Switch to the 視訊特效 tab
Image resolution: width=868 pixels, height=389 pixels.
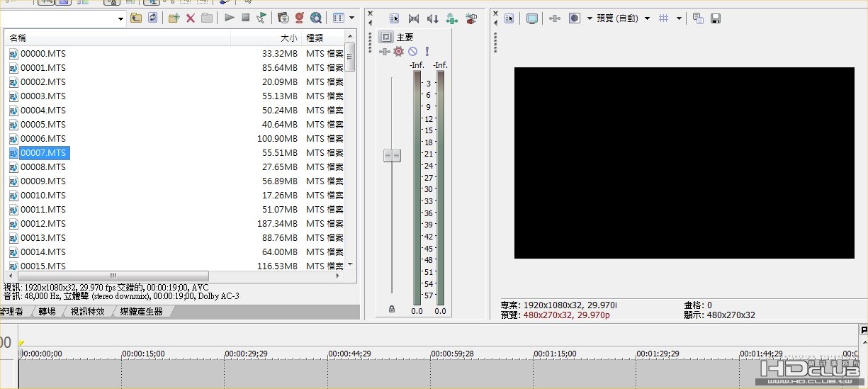click(x=88, y=311)
